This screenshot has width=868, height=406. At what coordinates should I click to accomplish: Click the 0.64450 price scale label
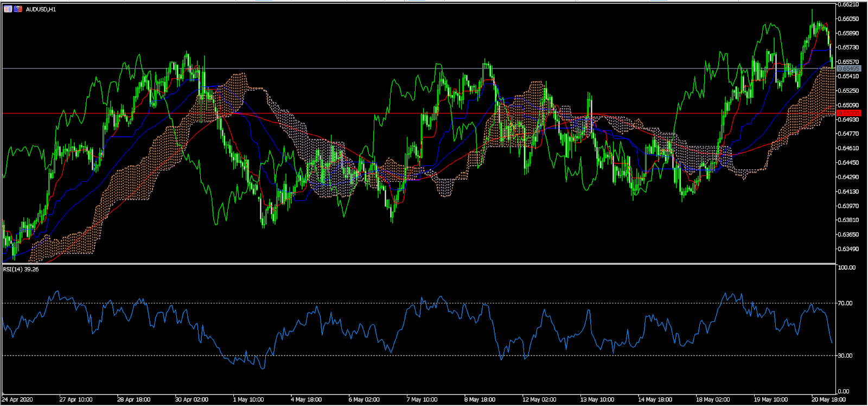click(x=848, y=162)
